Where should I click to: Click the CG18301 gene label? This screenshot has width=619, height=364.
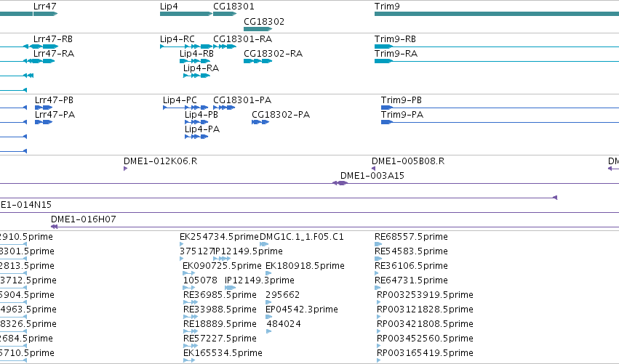point(233,7)
